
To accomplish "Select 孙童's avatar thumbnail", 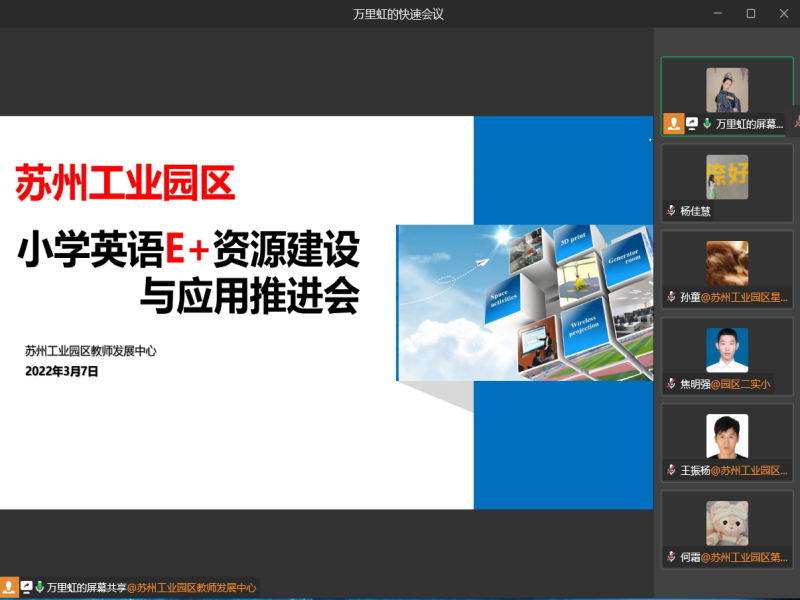I will point(727,263).
